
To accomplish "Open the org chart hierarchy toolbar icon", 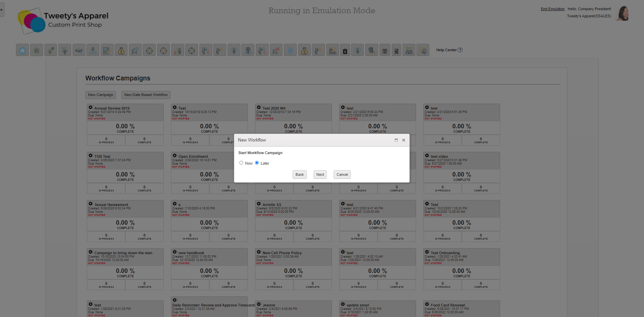I will (93, 50).
